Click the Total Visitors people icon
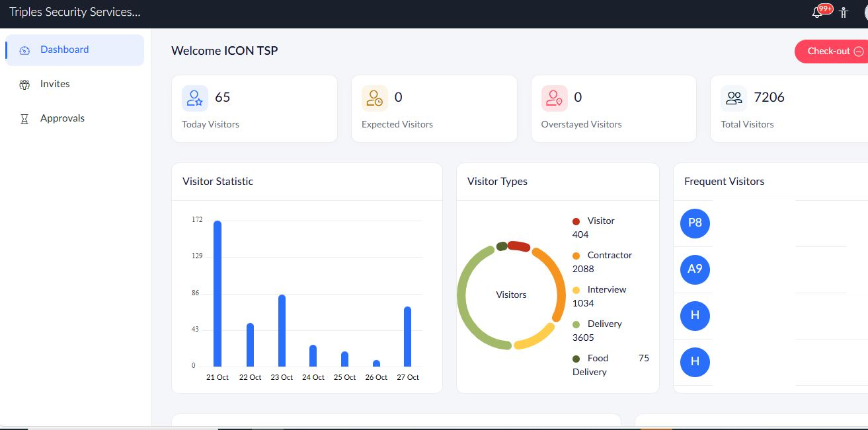The image size is (868, 430). click(x=734, y=98)
